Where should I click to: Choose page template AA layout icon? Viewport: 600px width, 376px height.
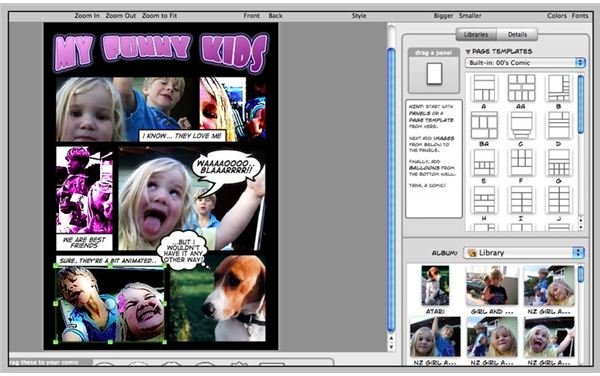(x=521, y=88)
